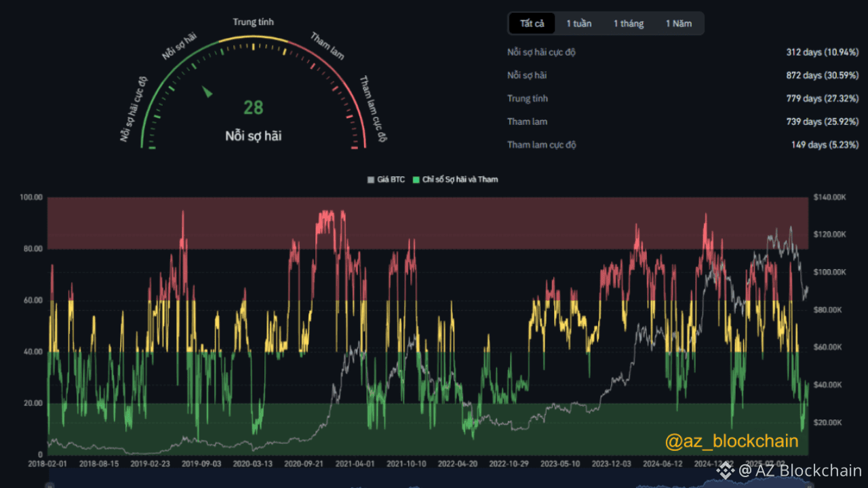Switch to the 1 Năm tab
This screenshot has height=488, width=868.
click(x=679, y=23)
